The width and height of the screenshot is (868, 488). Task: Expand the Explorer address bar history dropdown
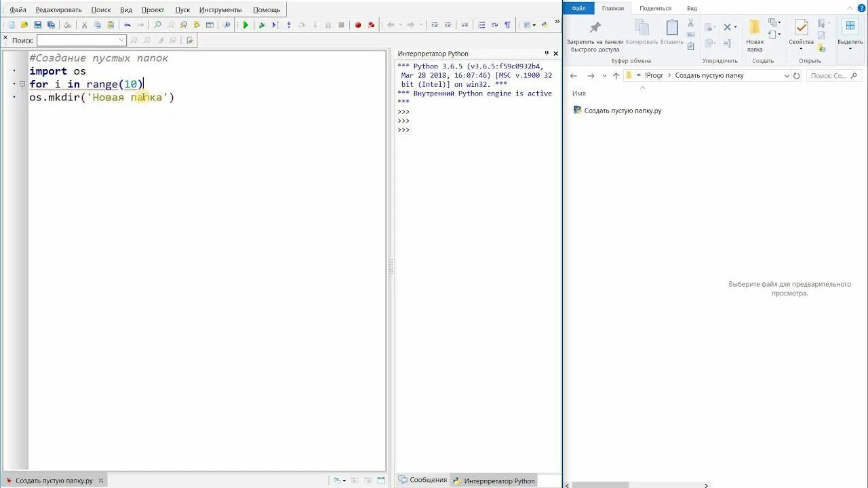pos(787,76)
